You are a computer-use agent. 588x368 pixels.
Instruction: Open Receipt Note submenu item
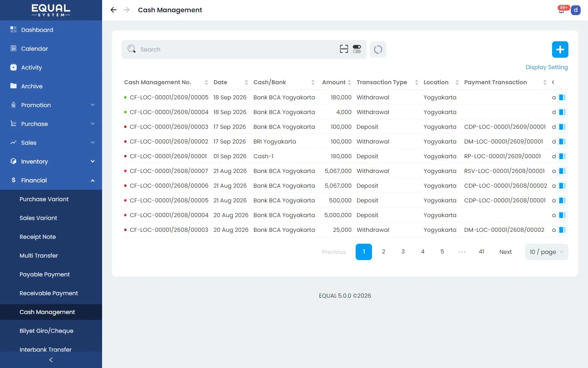[38, 237]
